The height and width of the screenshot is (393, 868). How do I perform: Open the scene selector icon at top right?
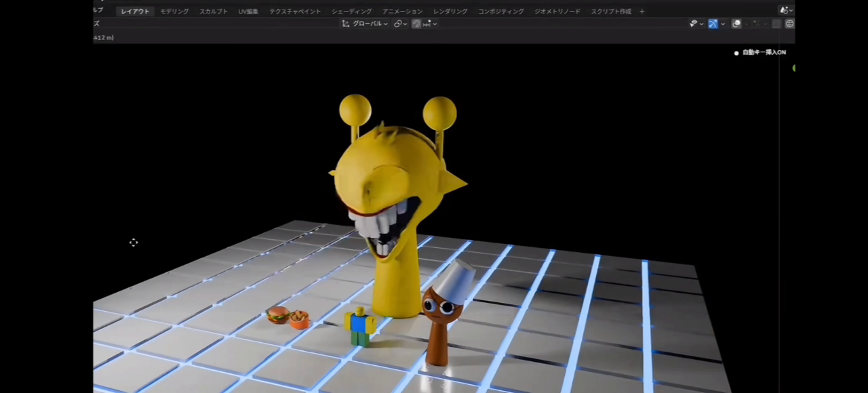785,10
